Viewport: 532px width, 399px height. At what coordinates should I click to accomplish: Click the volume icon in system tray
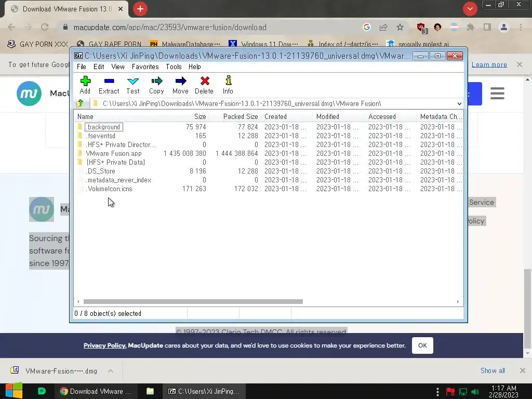pos(475,392)
